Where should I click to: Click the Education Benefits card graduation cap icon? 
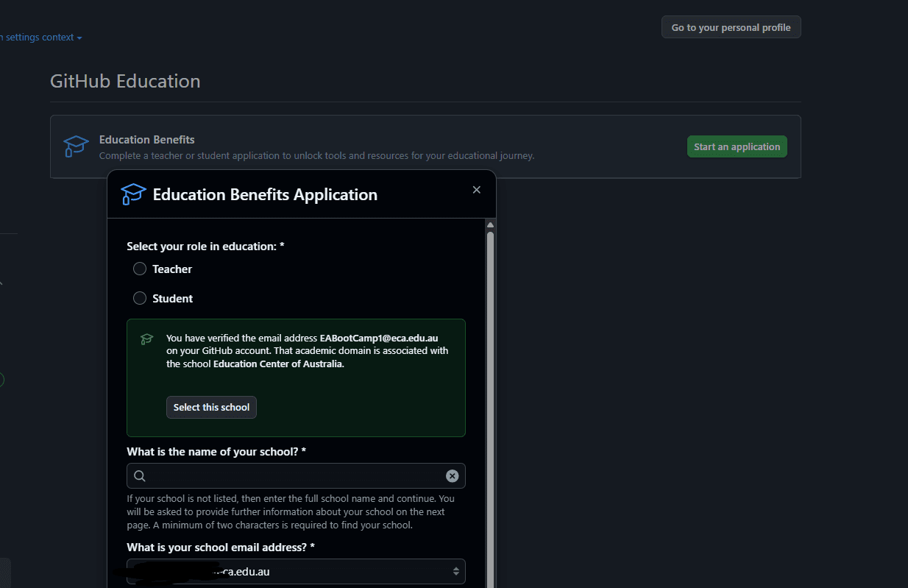point(76,146)
